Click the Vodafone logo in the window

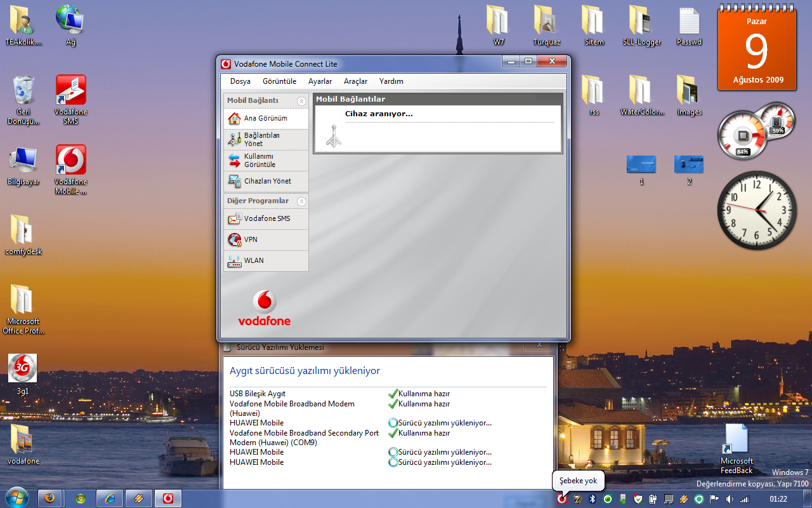[x=265, y=308]
